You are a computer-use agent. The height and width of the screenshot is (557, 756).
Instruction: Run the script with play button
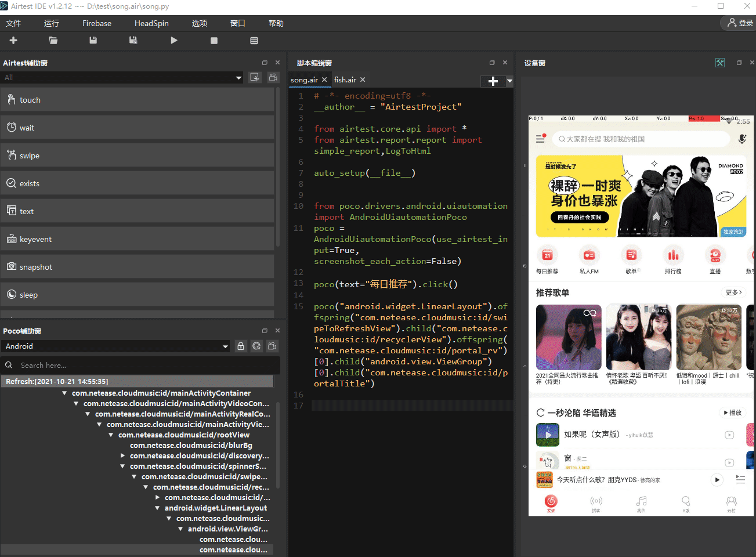[173, 41]
